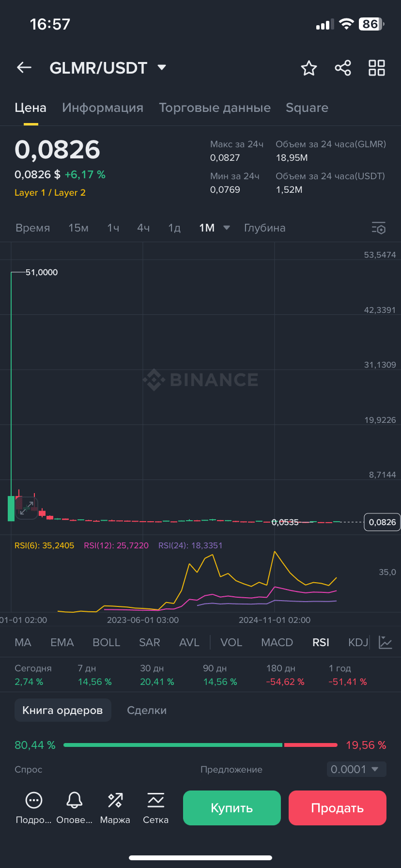Click the chart style icon next to KDJ
The image size is (401, 868).
(x=385, y=642)
